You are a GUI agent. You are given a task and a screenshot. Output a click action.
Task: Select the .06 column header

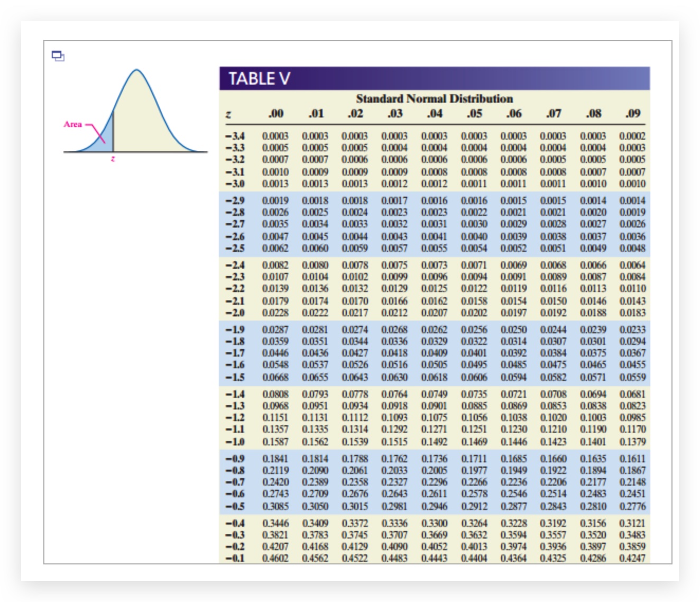[x=513, y=113]
